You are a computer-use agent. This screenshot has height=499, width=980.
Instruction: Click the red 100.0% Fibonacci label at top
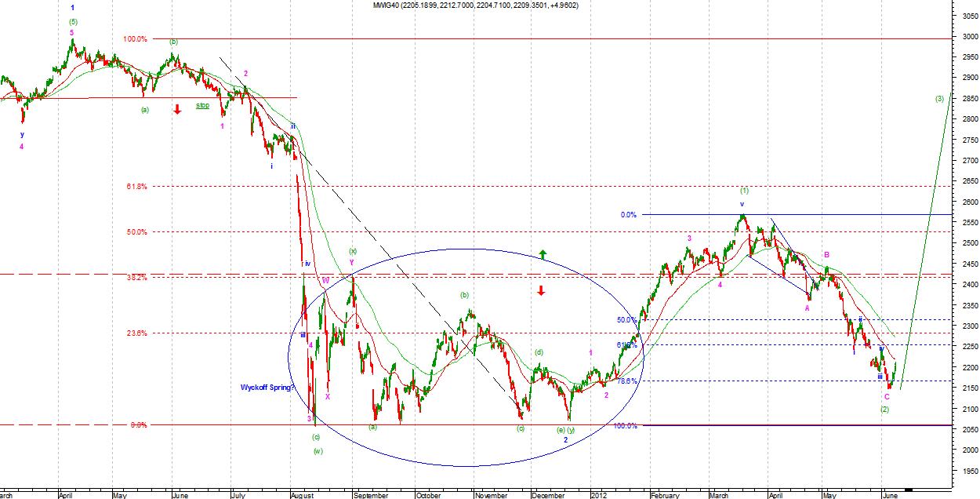point(136,38)
